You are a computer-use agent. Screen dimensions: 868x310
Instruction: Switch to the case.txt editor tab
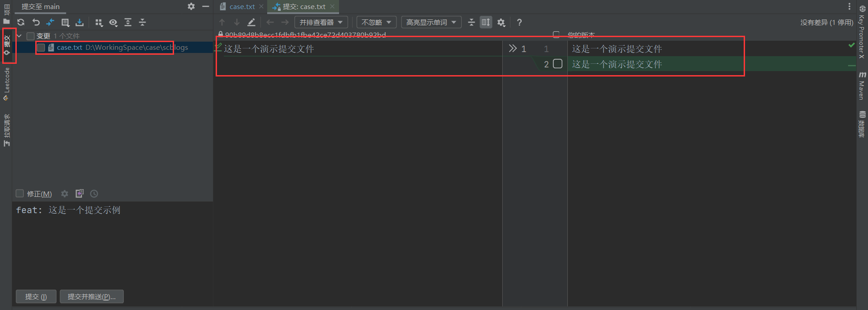(242, 7)
